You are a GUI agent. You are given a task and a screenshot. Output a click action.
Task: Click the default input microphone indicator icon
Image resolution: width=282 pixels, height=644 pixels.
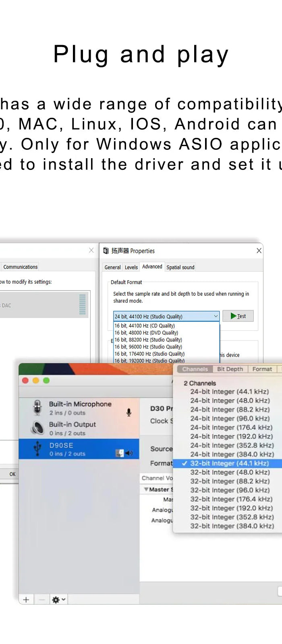(x=129, y=413)
